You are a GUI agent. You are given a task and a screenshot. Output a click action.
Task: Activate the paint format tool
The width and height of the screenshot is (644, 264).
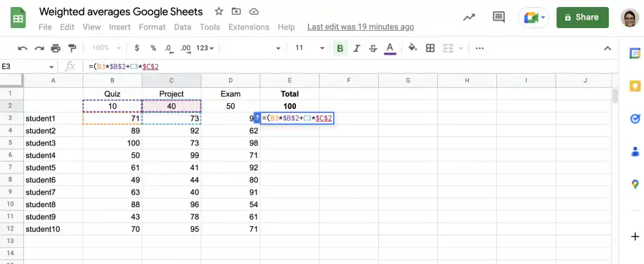pos(72,48)
